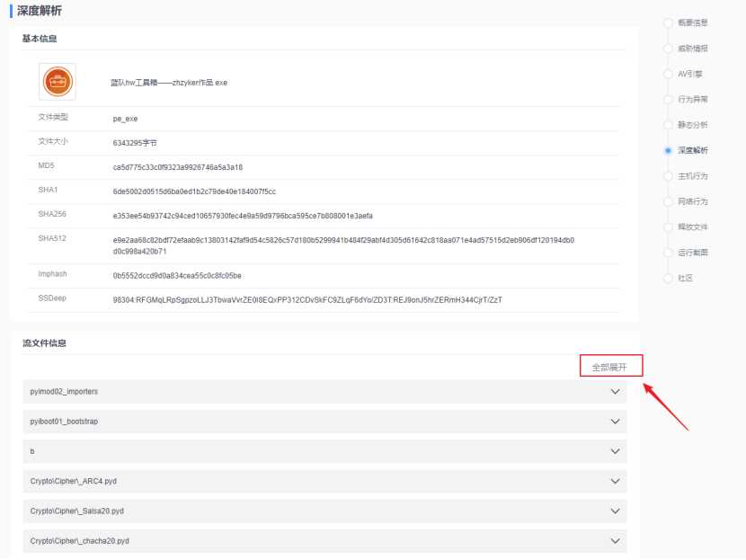Click the 流文件信息 section heading
The image size is (746, 560).
(44, 343)
